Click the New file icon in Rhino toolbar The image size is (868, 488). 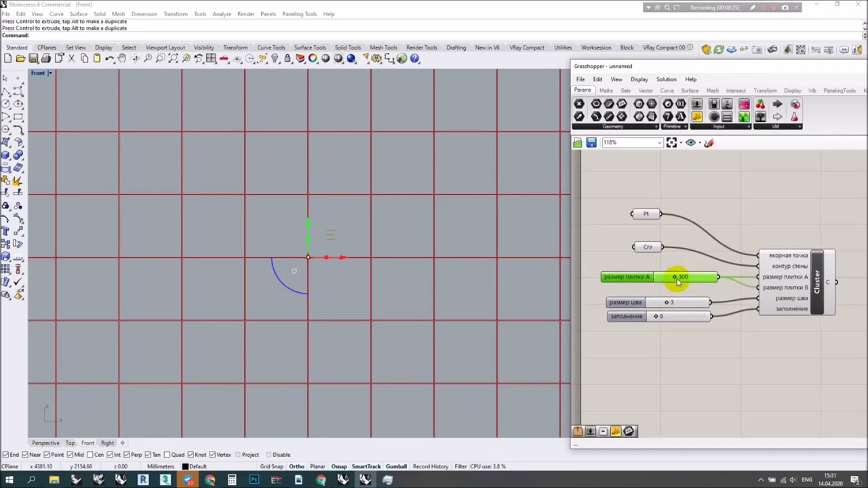7,58
